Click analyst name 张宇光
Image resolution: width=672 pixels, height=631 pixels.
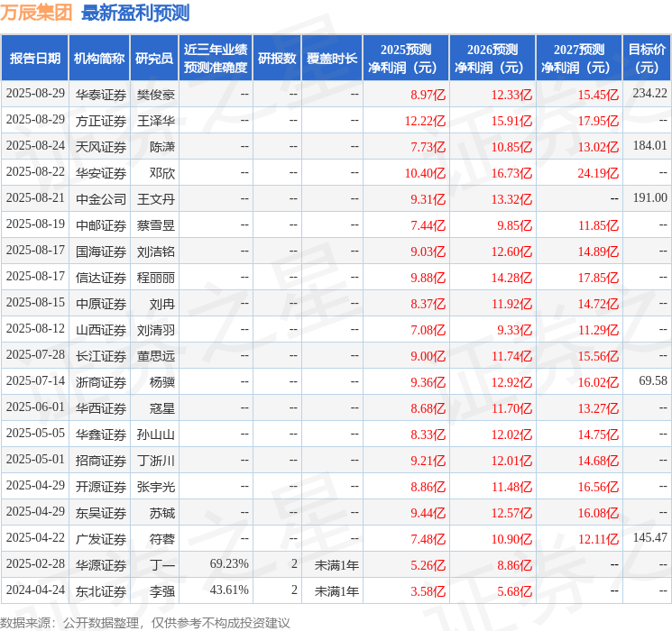click(x=156, y=487)
